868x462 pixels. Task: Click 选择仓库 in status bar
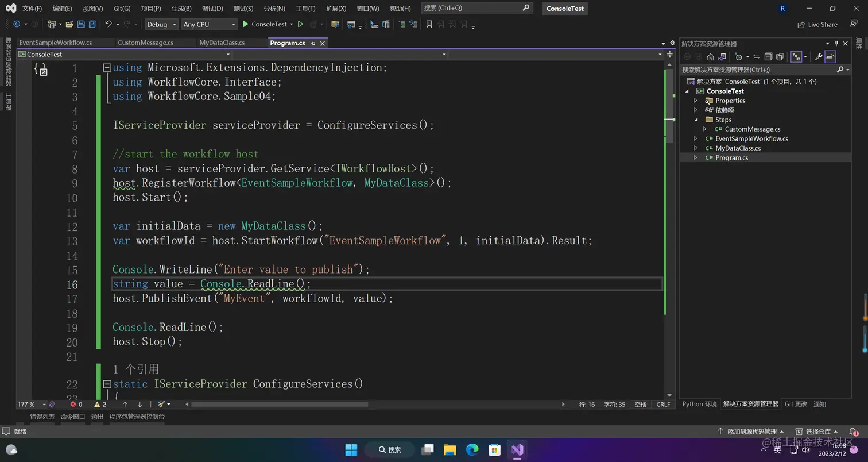818,432
